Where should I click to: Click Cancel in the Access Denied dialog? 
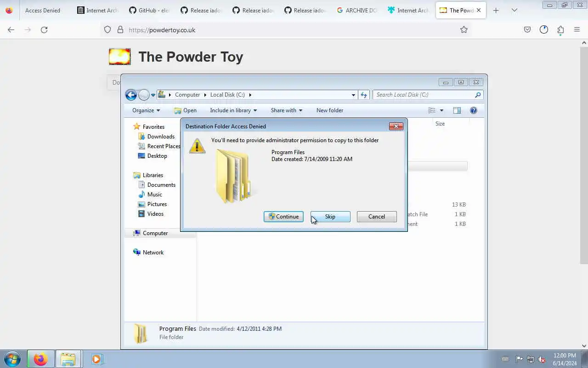click(x=377, y=217)
